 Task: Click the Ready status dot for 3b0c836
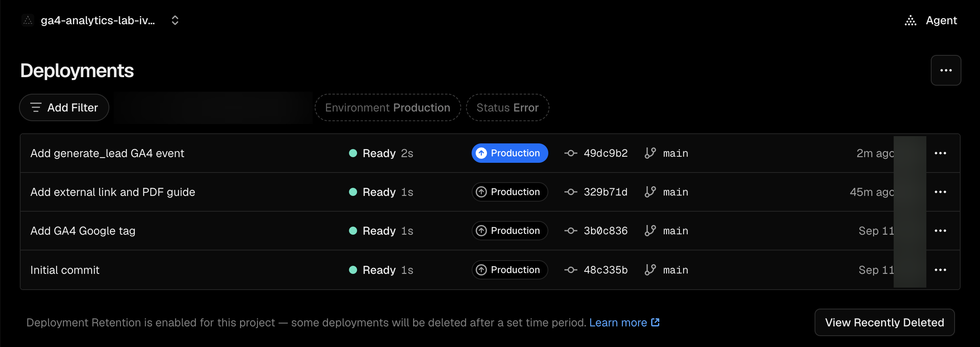pyautogui.click(x=353, y=231)
